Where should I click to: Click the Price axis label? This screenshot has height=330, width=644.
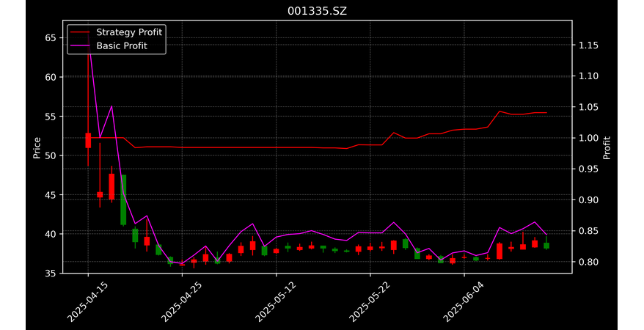click(x=37, y=147)
